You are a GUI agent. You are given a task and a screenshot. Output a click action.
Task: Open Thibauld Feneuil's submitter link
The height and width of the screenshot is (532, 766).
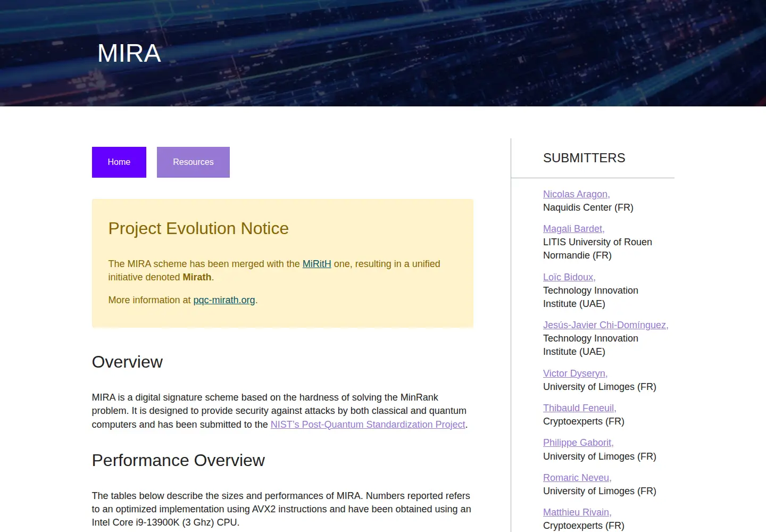pos(579,408)
